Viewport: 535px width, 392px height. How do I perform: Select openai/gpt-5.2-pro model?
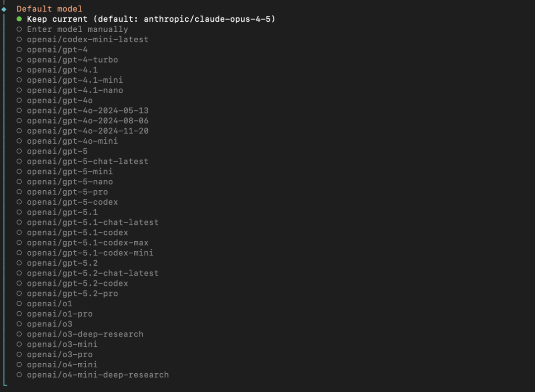click(72, 293)
